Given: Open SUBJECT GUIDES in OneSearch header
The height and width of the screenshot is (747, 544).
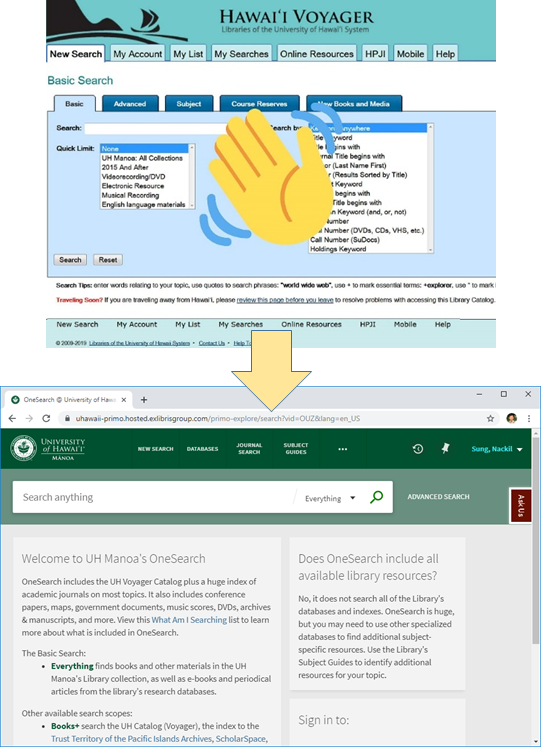Looking at the screenshot, I should [296, 449].
